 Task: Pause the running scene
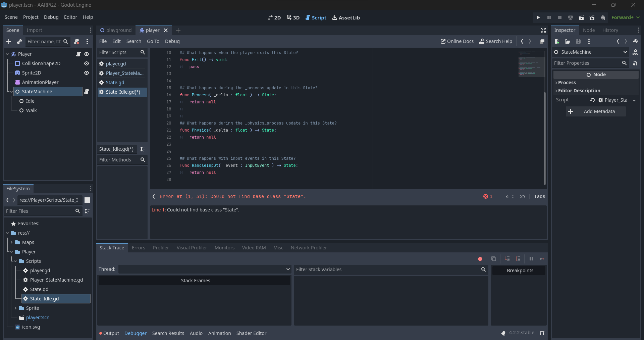coord(549,17)
